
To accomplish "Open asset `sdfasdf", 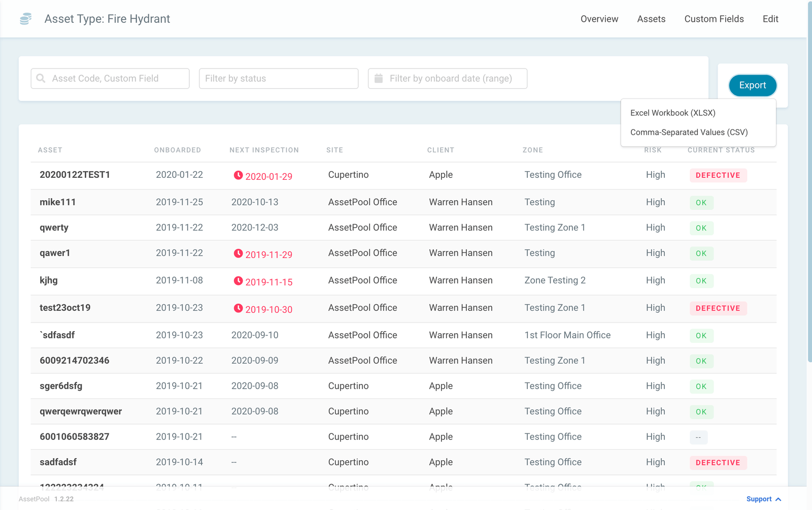I will click(57, 335).
